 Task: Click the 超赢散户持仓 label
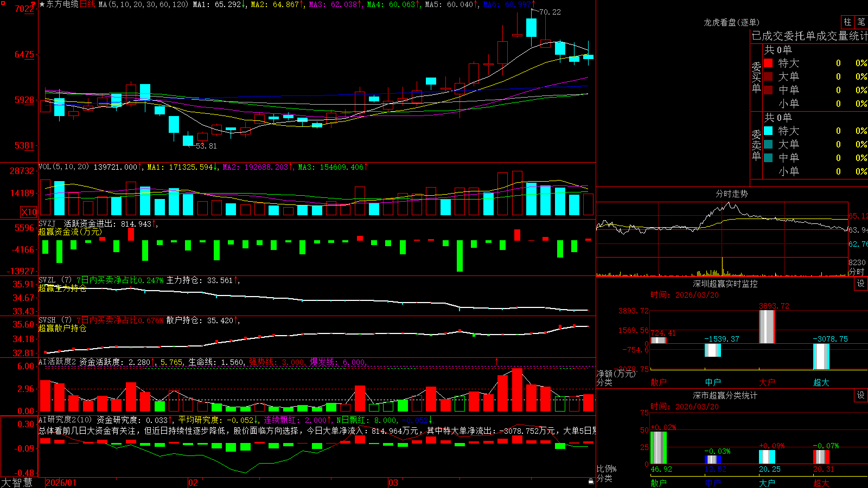pyautogui.click(x=62, y=328)
